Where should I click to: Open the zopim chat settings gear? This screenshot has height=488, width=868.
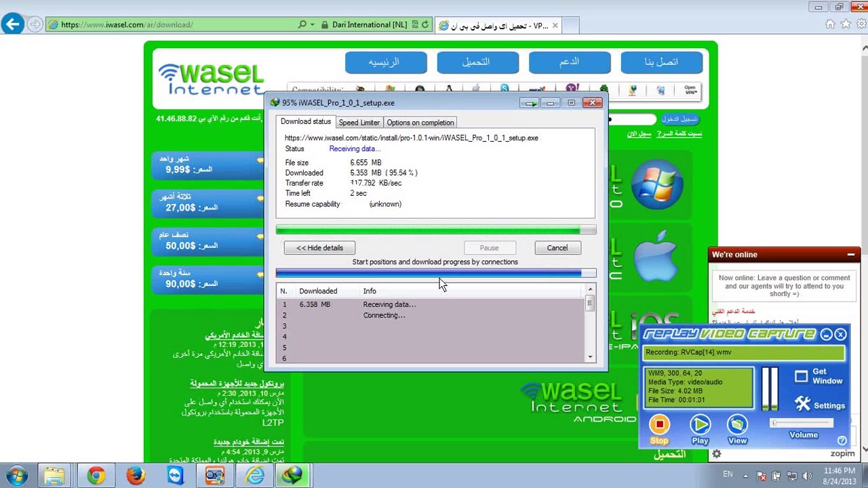[x=716, y=453]
